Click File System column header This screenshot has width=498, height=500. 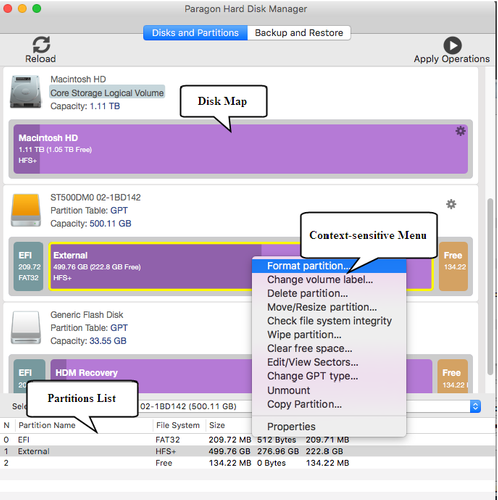(x=178, y=425)
